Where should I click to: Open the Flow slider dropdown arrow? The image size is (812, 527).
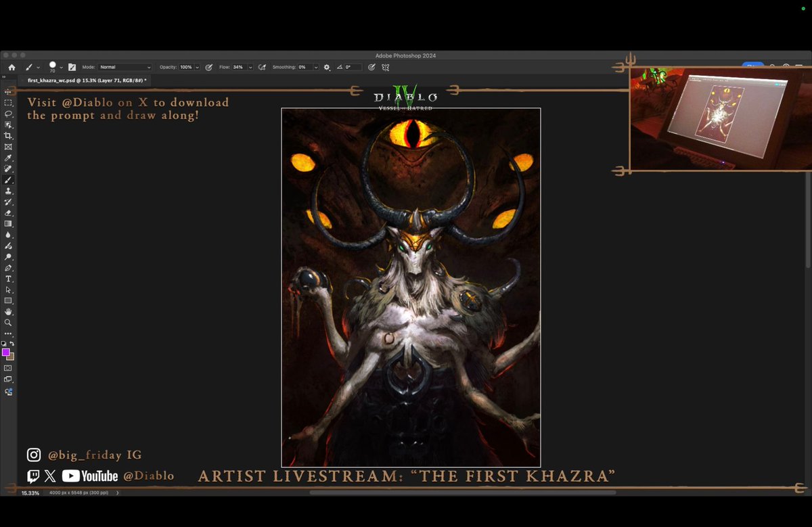pyautogui.click(x=250, y=67)
